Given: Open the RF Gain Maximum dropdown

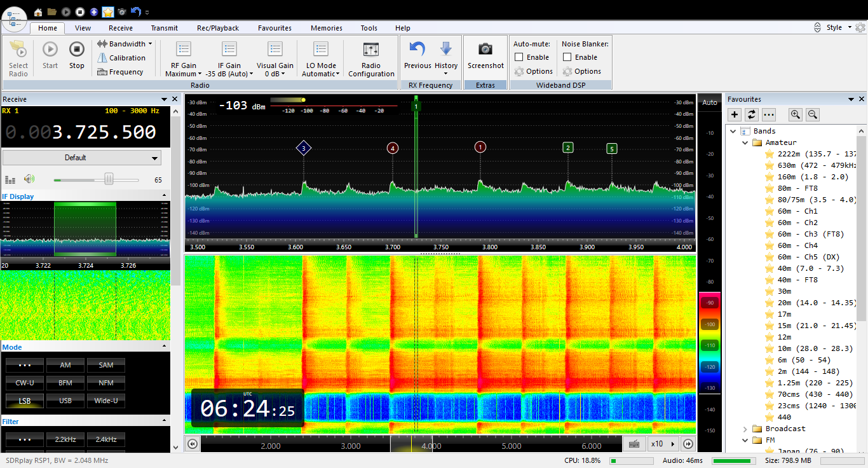Looking at the screenshot, I should tap(184, 74).
